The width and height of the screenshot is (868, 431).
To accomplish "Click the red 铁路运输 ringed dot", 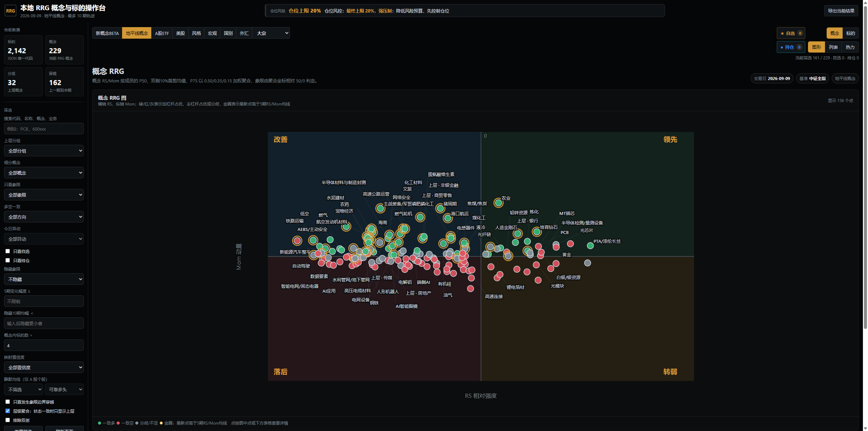I will pos(297,241).
